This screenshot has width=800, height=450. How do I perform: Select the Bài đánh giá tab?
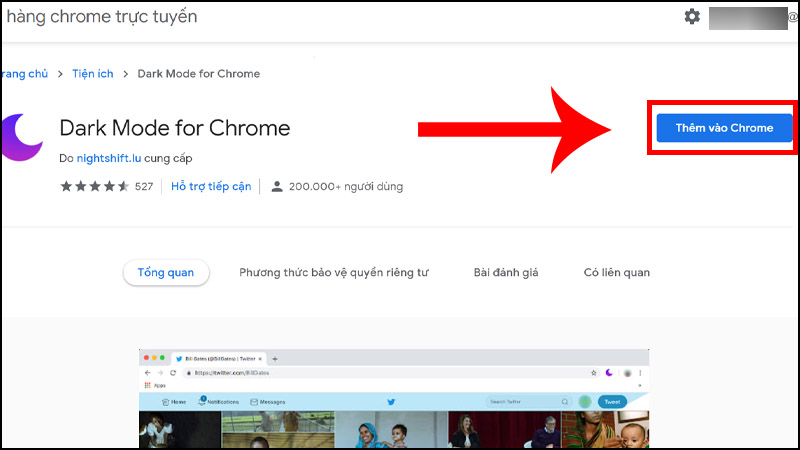tap(505, 273)
